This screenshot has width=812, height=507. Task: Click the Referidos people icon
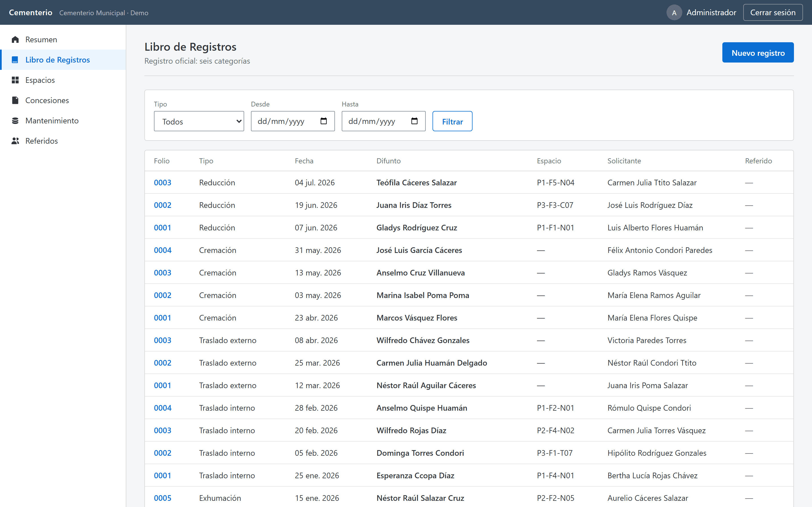pos(15,141)
